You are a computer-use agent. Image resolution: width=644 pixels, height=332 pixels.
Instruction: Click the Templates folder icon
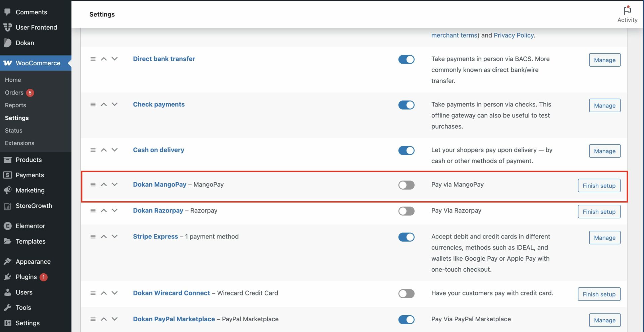pos(7,241)
